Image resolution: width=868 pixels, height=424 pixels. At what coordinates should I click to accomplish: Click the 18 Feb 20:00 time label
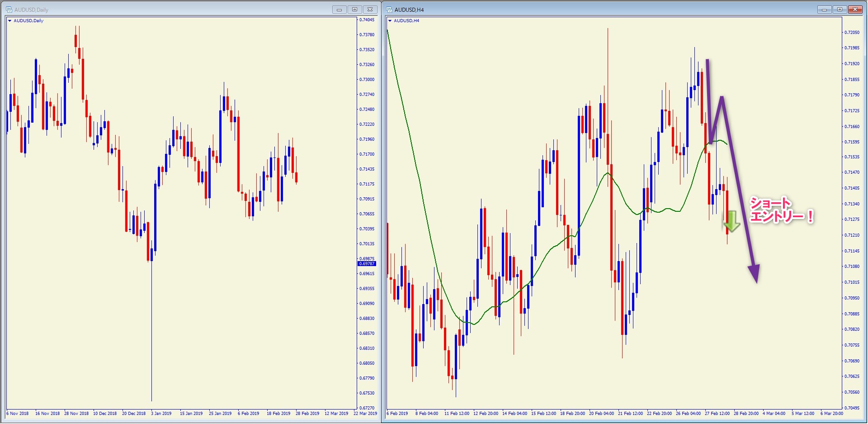[572, 414]
